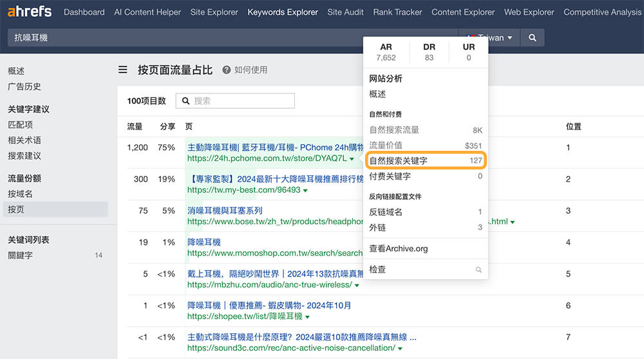Click the 流量 column header
The image size is (644, 359).
pyautogui.click(x=135, y=127)
